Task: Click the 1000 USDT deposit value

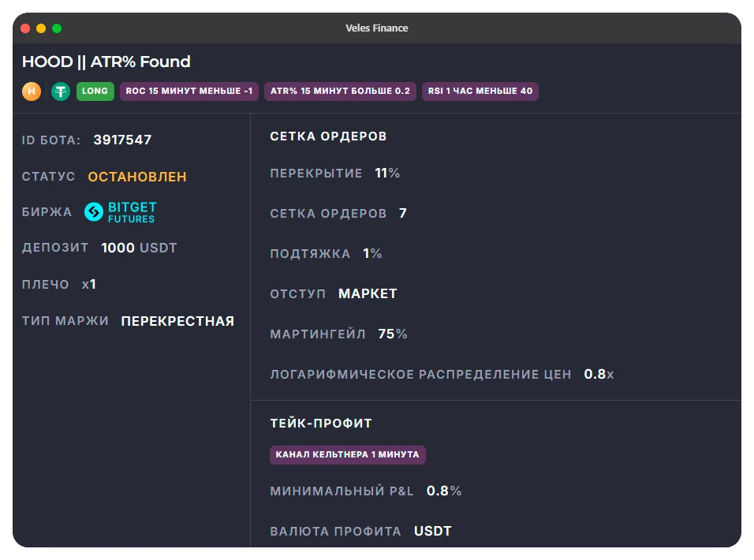Action: 139,248
